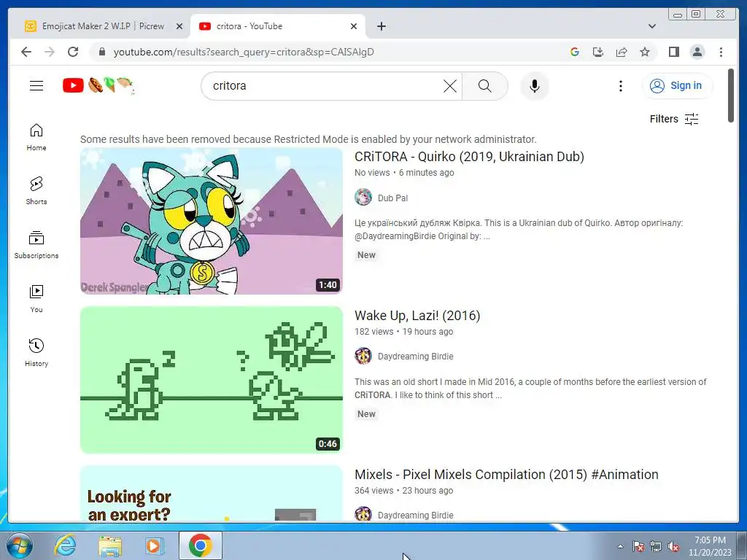Click the lock site info icon
Viewport: 747px width, 560px height.
tap(101, 52)
